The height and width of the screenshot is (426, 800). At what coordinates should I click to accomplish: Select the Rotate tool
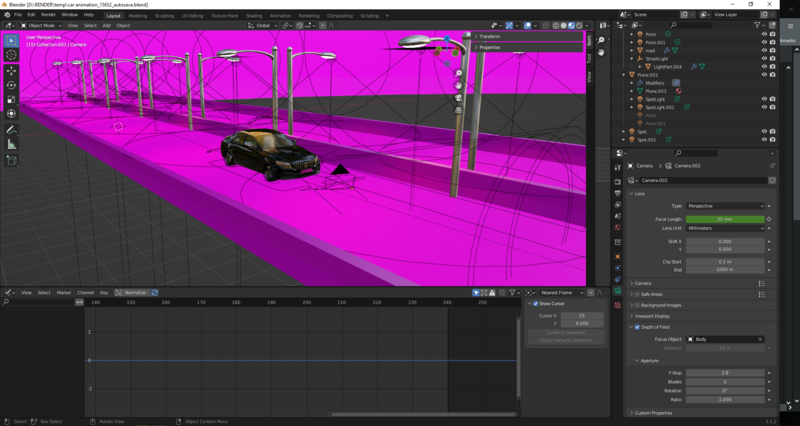click(11, 86)
